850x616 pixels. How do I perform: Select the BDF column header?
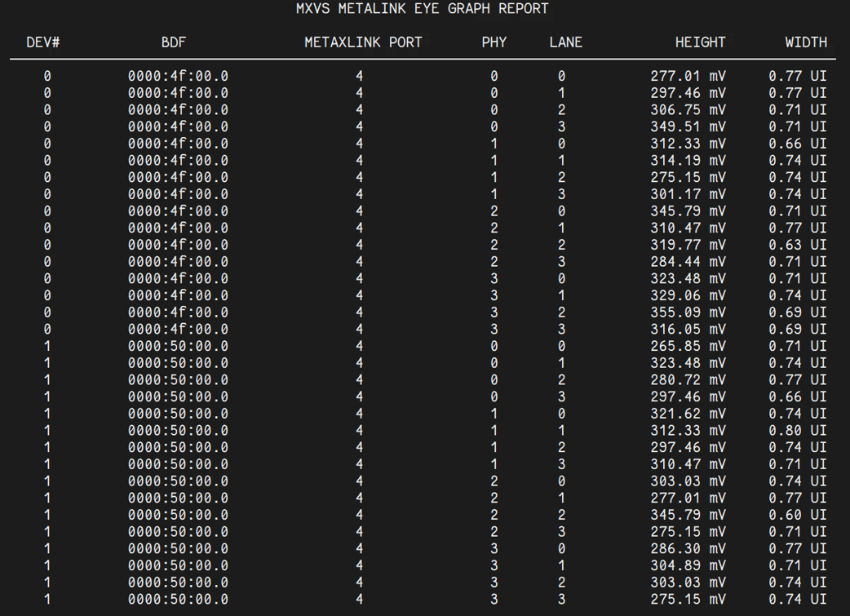tap(174, 42)
